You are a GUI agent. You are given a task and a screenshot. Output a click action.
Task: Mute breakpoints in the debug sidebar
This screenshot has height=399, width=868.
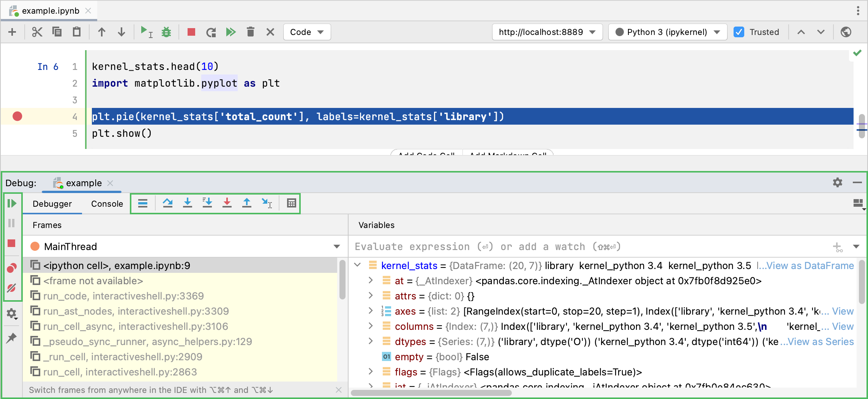(12, 288)
